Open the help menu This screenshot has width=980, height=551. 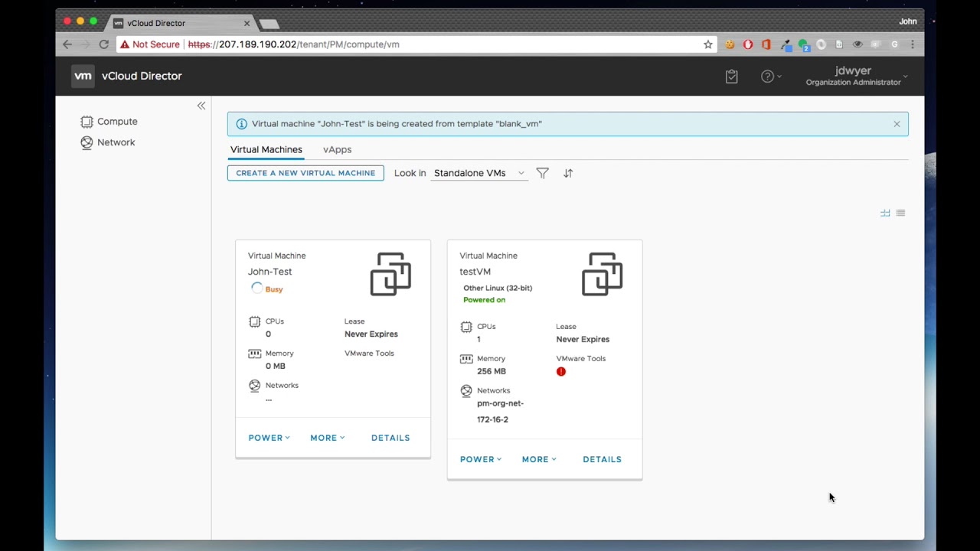[770, 77]
